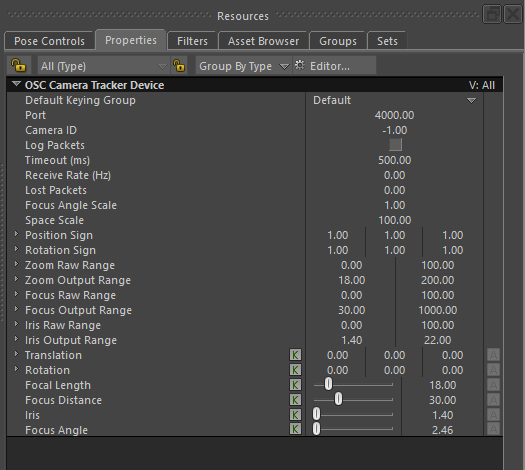
Task: Expand the Rotation property
Action: point(16,369)
